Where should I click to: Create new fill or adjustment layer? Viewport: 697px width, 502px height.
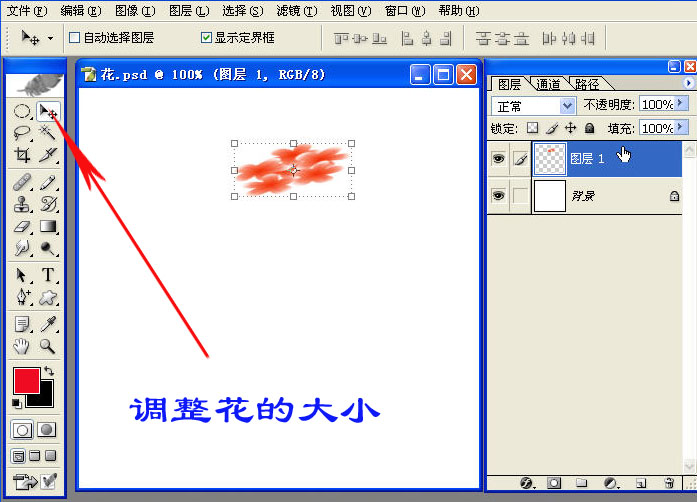[611, 483]
